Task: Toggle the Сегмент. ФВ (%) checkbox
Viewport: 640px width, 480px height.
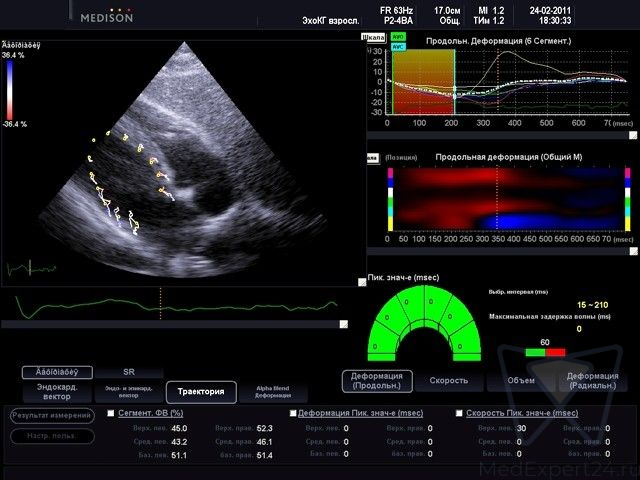Action: [111, 413]
